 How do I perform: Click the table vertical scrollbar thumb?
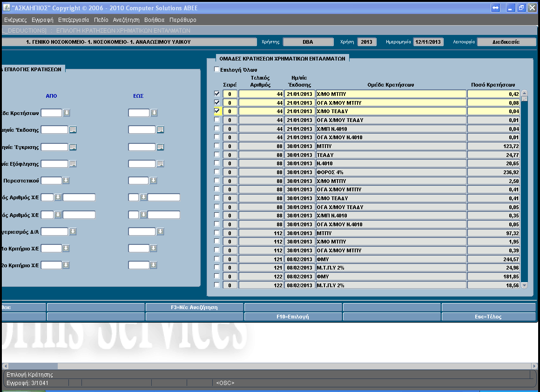coord(525,99)
